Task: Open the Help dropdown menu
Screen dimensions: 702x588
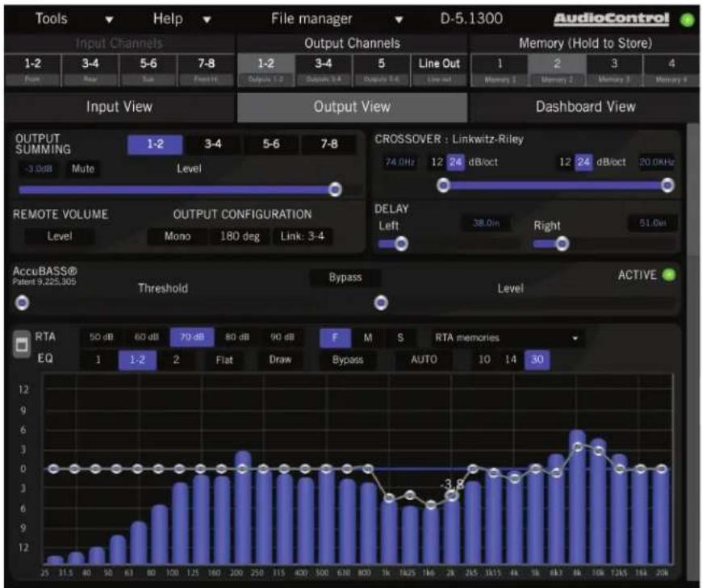Action: click(x=182, y=19)
